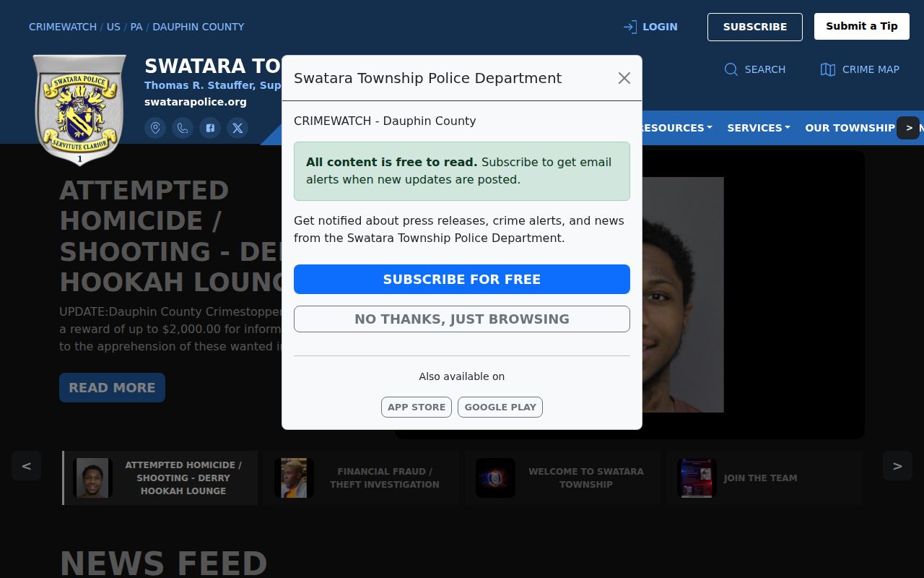Click the phone contact icon

coord(183,128)
